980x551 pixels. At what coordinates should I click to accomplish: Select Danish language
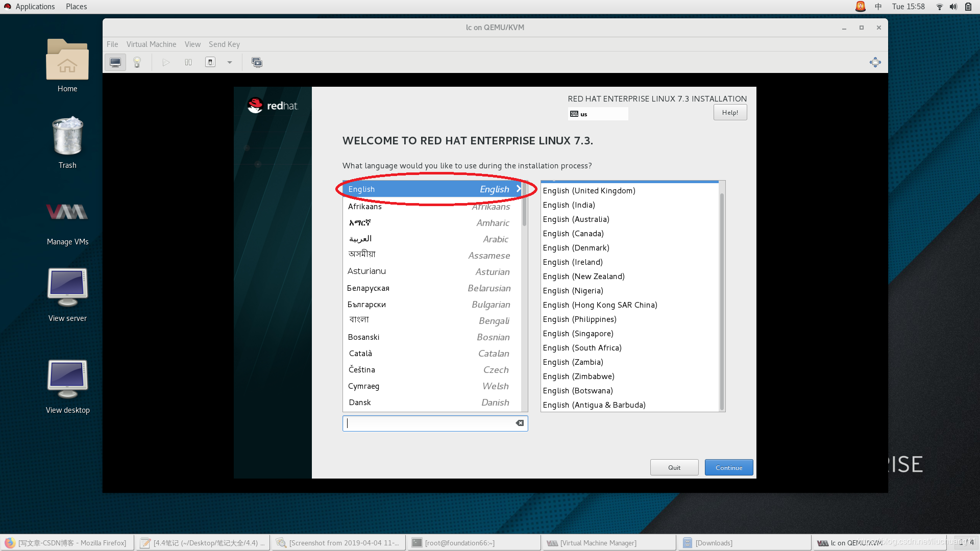click(432, 403)
